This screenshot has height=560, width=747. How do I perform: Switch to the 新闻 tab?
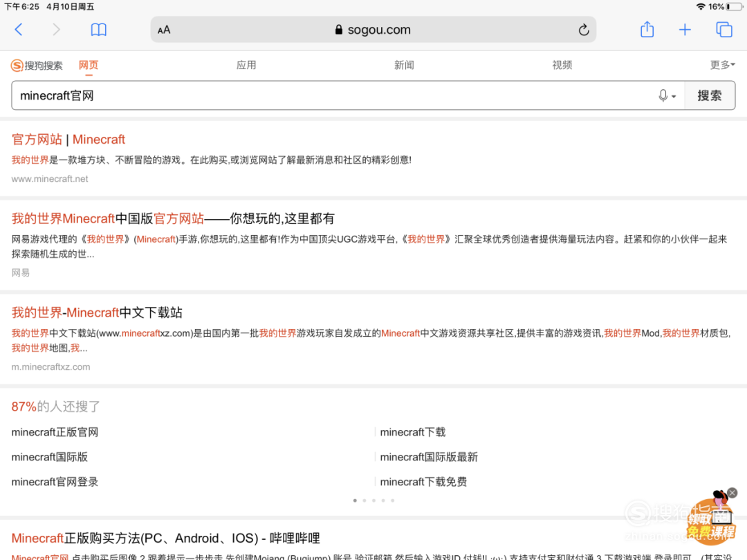pyautogui.click(x=404, y=65)
